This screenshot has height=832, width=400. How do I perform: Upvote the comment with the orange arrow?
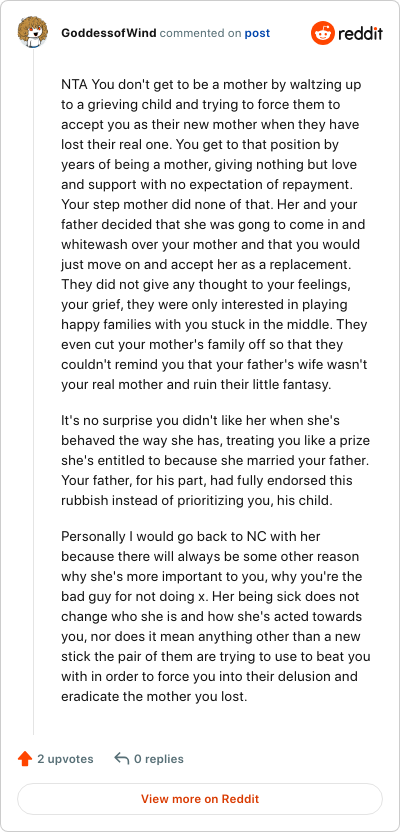pyautogui.click(x=25, y=759)
